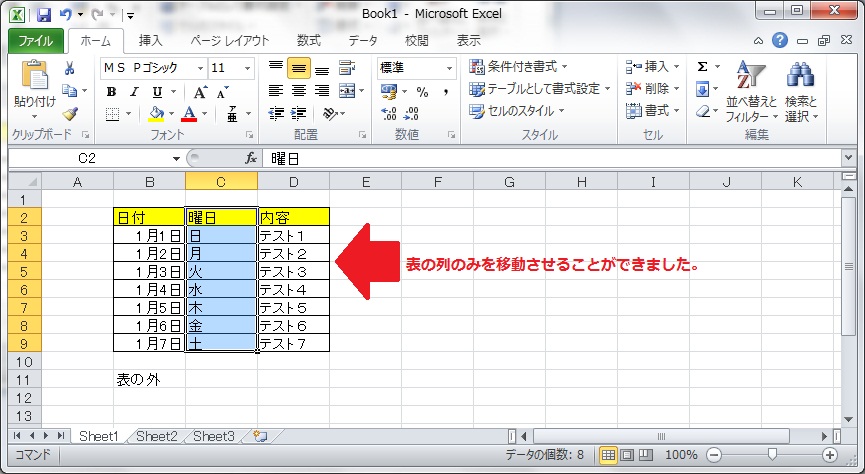Open 条件付き書式 conditional formatting dropdown
The width and height of the screenshot is (865, 474).
[x=518, y=67]
